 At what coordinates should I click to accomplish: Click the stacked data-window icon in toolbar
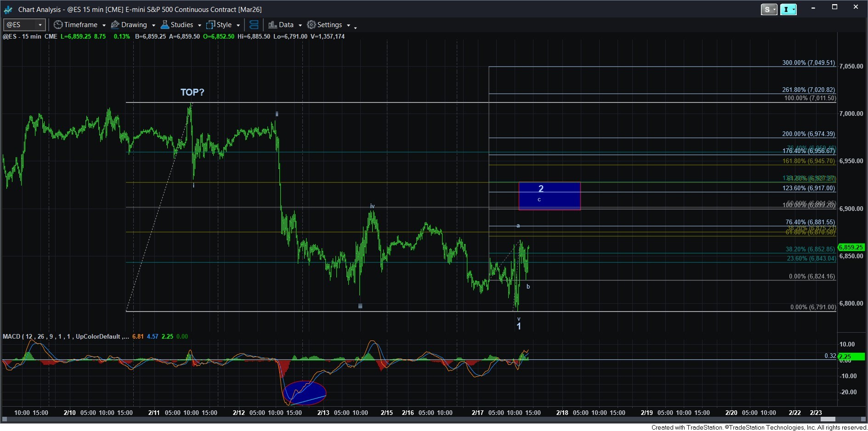coord(254,25)
